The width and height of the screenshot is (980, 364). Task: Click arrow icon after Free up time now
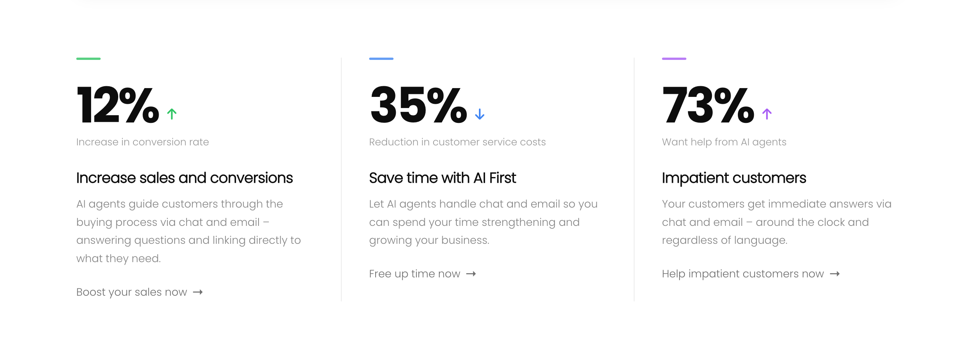coord(471,274)
